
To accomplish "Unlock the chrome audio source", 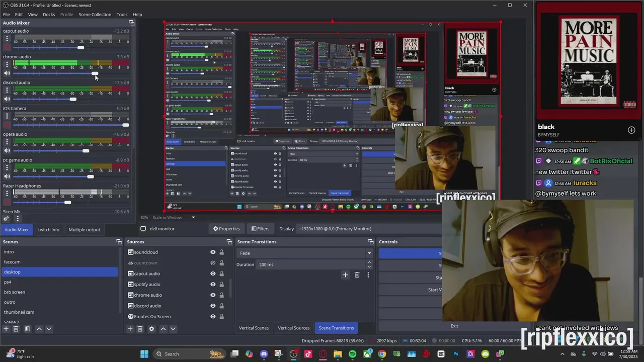I will (x=221, y=295).
